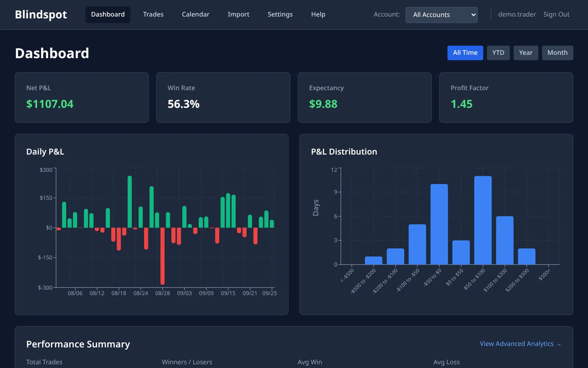Click the Avg Win label
Image resolution: width=588 pixels, height=368 pixels.
click(310, 362)
